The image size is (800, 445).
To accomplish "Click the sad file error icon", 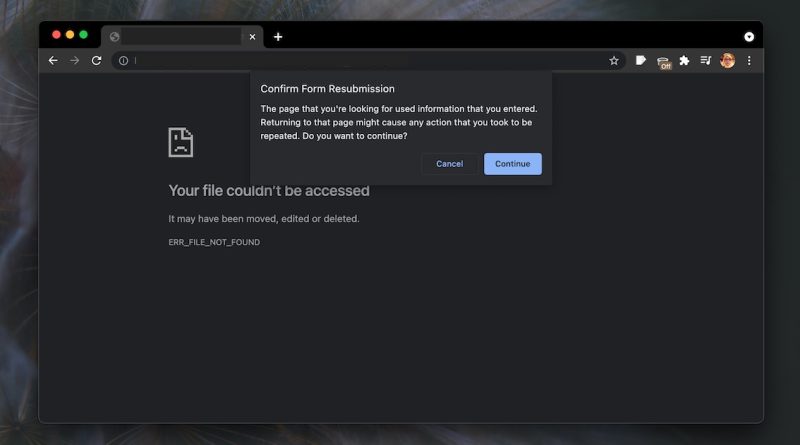I will point(181,142).
